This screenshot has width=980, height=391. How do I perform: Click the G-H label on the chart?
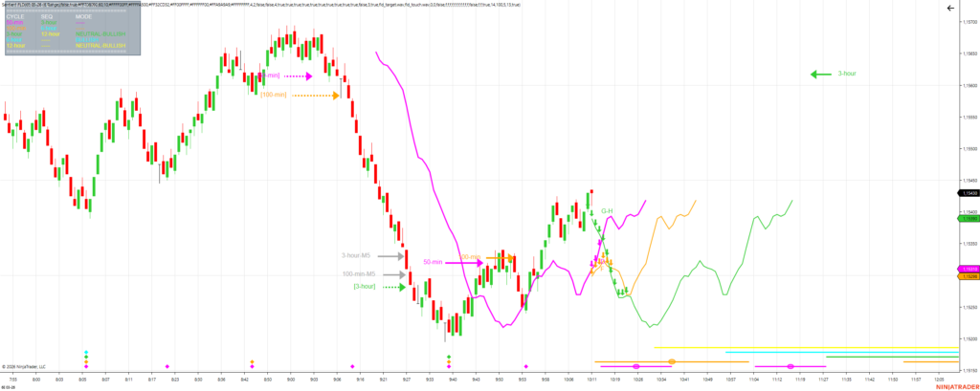pyautogui.click(x=607, y=211)
